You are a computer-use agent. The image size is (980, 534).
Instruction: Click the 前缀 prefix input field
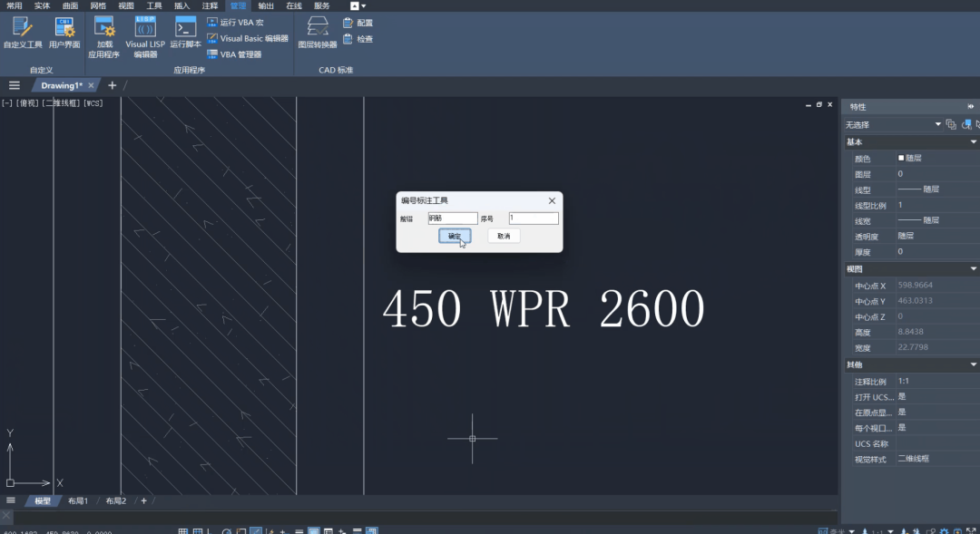pyautogui.click(x=453, y=218)
